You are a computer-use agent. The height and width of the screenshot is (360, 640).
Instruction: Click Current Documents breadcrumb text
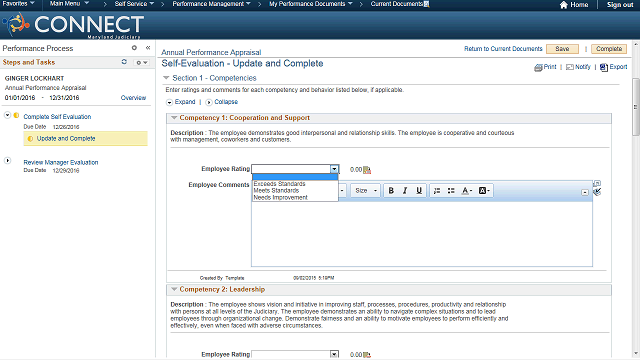pos(396,4)
